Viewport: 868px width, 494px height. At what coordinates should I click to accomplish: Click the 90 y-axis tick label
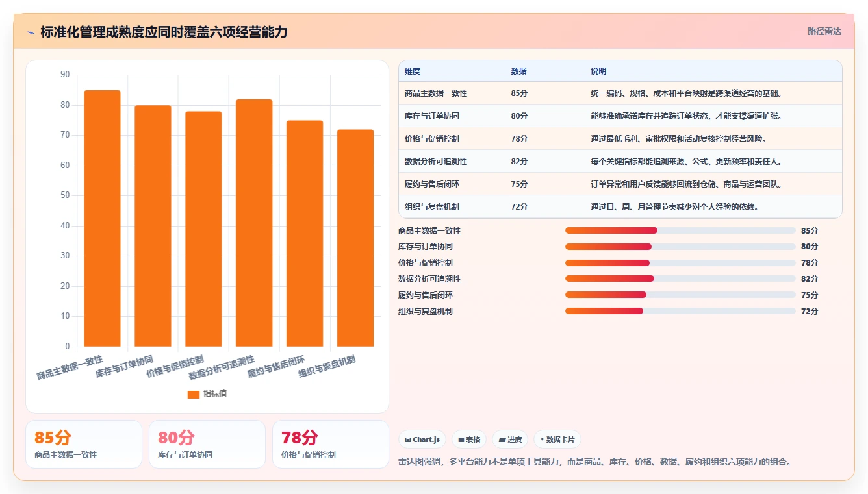(65, 75)
